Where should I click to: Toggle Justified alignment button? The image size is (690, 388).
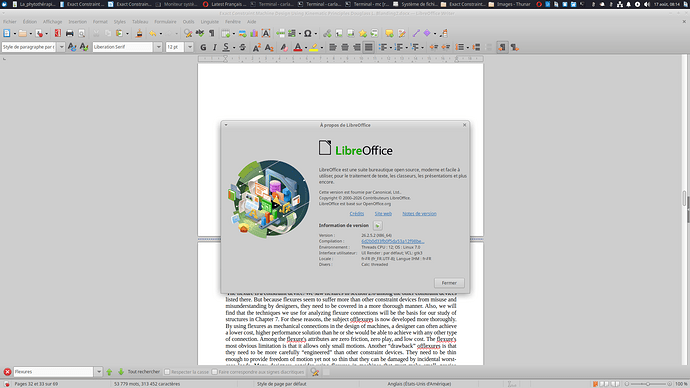(369, 47)
